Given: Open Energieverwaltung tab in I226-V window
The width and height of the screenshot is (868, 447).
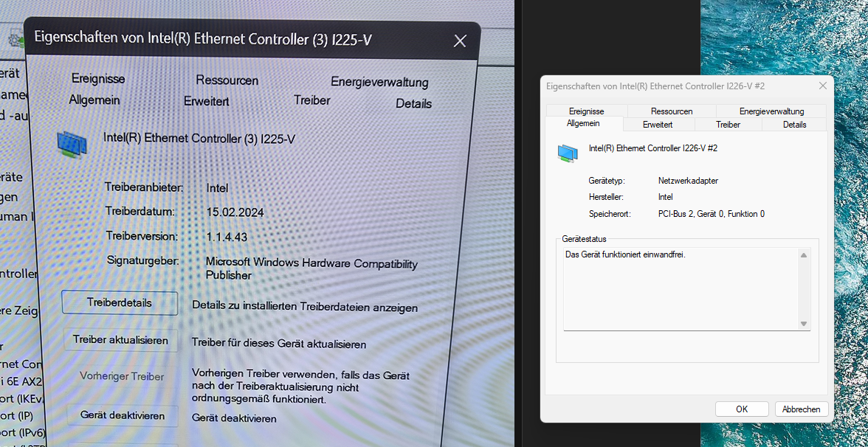Looking at the screenshot, I should click(x=771, y=111).
